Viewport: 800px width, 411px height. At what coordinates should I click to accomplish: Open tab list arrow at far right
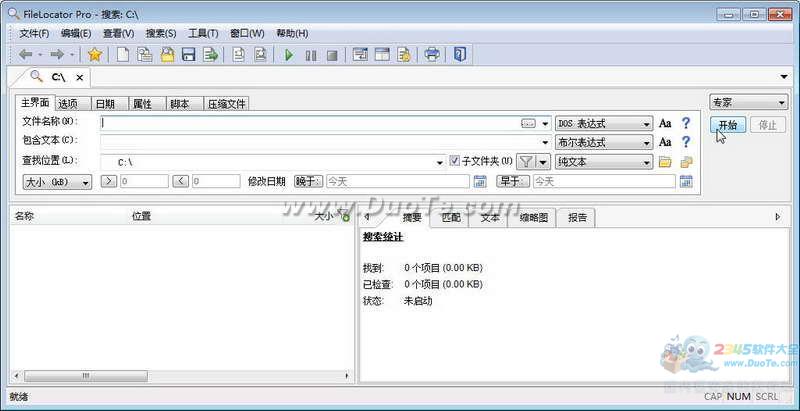(x=784, y=77)
